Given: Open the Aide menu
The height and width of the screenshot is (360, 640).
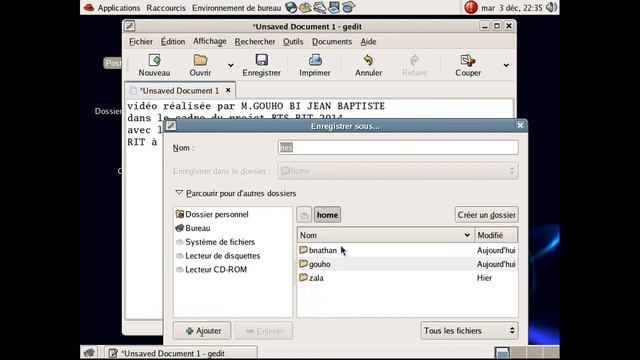Looking at the screenshot, I should (x=368, y=42).
